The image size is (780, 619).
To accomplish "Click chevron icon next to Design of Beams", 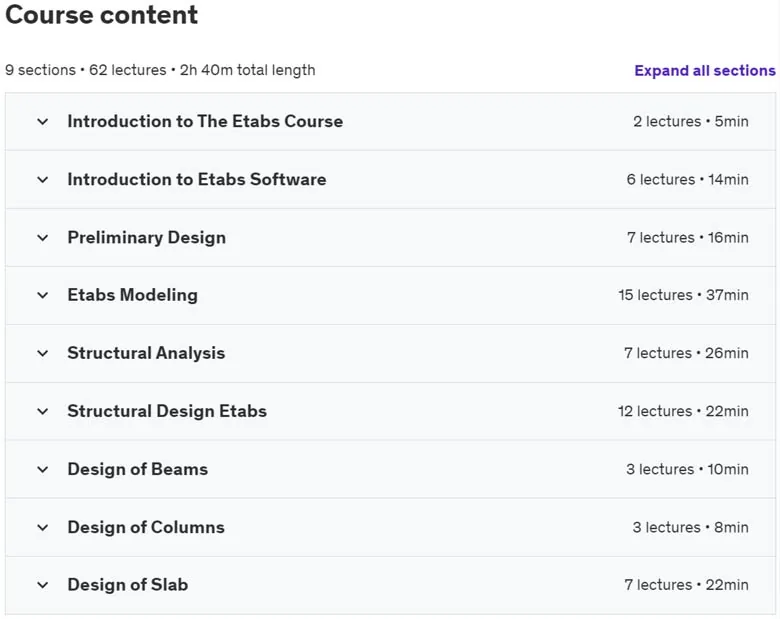I will (x=43, y=469).
